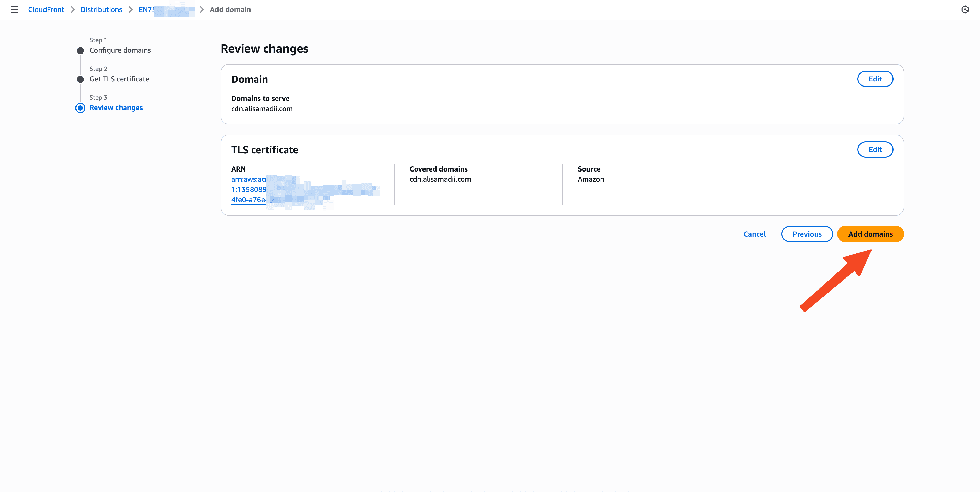Open Review changes step label
This screenshot has width=980, height=492.
[x=116, y=108]
